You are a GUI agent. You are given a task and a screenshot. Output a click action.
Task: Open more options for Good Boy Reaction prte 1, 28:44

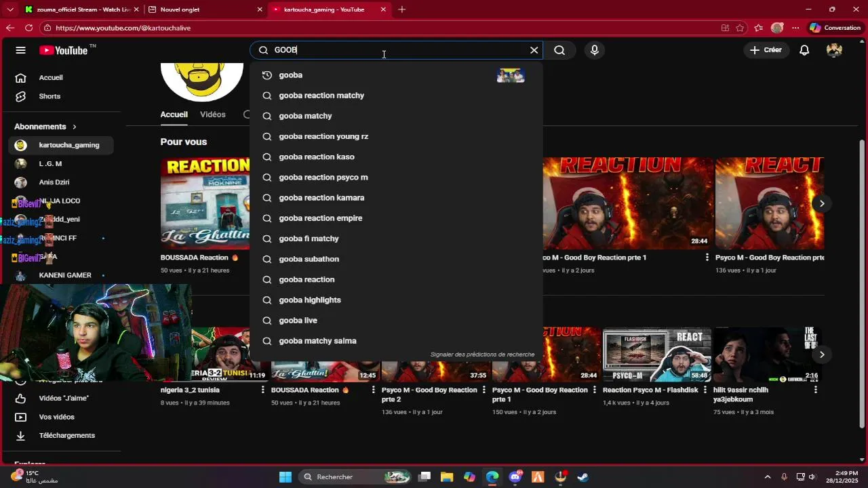coord(707,258)
